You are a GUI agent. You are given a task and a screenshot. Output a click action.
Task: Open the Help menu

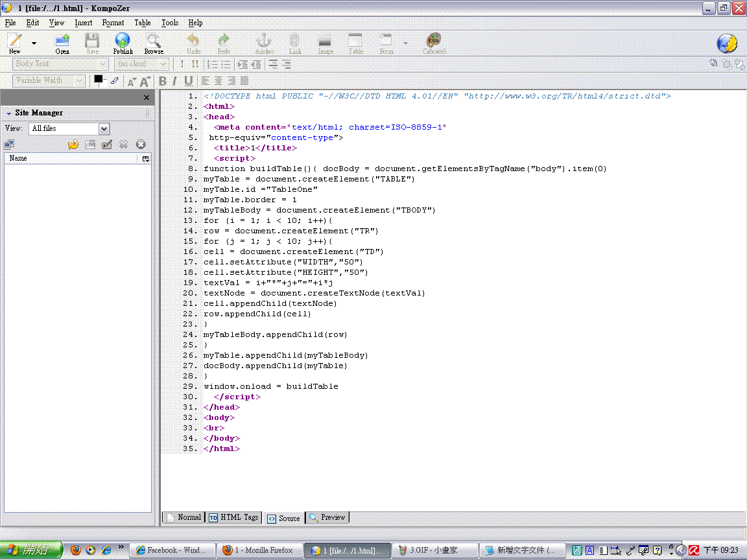(195, 23)
